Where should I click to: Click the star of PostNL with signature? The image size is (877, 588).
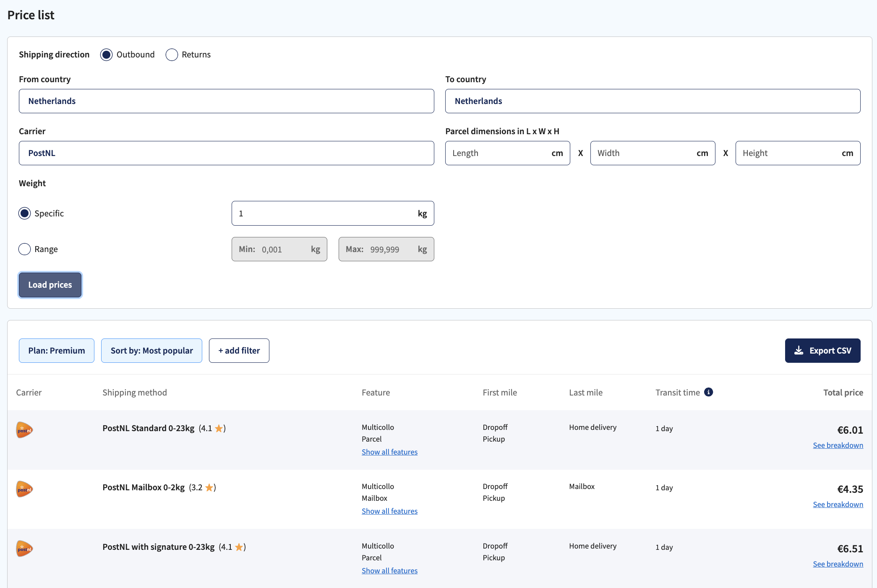click(239, 547)
